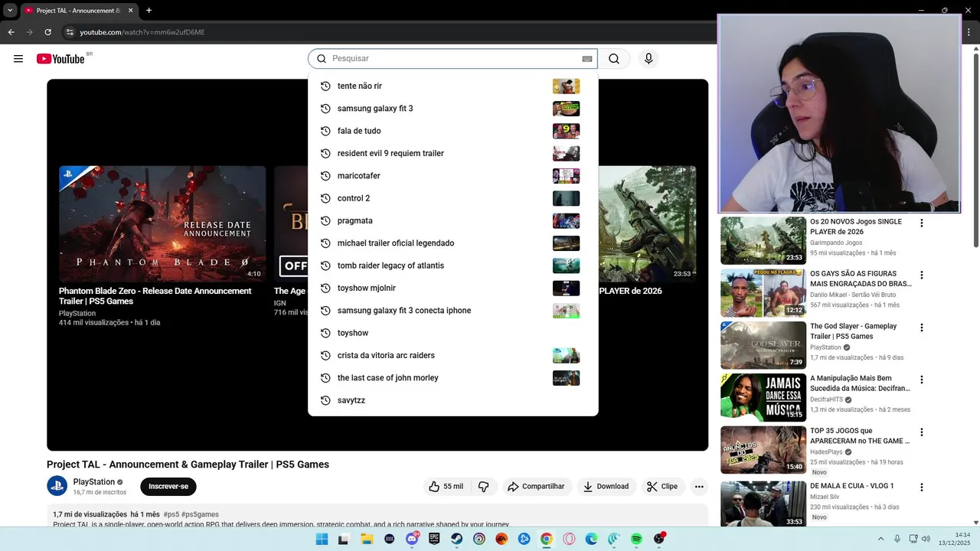Create a clip with the Clipe button
The width and height of the screenshot is (980, 551).
point(662,487)
